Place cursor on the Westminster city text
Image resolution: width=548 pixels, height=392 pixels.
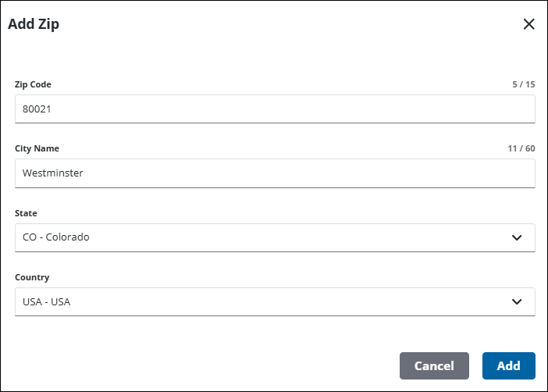tap(53, 173)
